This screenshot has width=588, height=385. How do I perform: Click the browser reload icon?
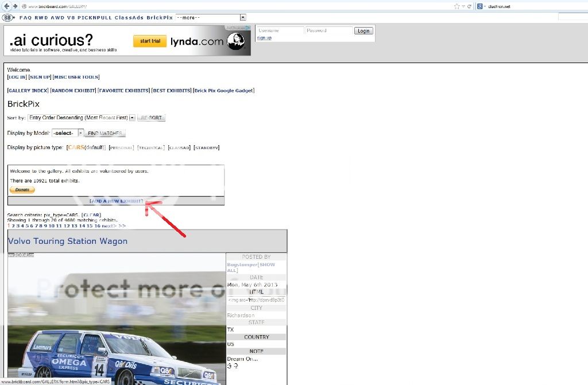coord(470,6)
